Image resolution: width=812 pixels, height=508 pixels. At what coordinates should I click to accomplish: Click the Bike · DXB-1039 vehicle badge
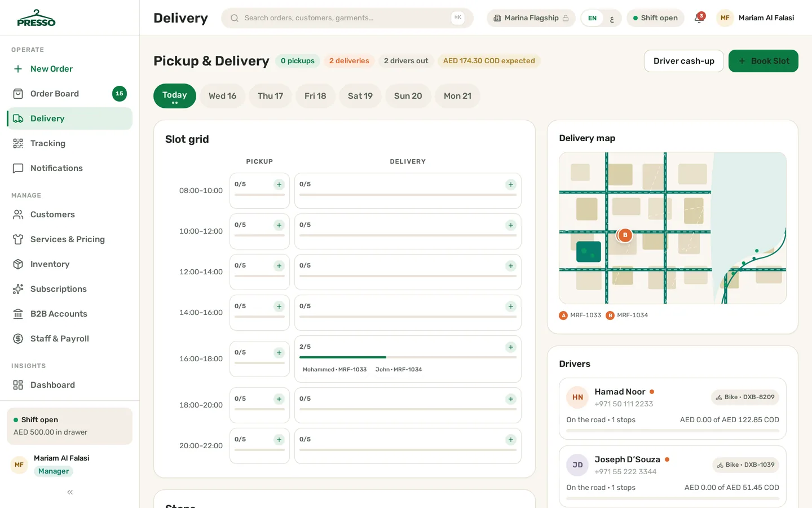pyautogui.click(x=745, y=465)
